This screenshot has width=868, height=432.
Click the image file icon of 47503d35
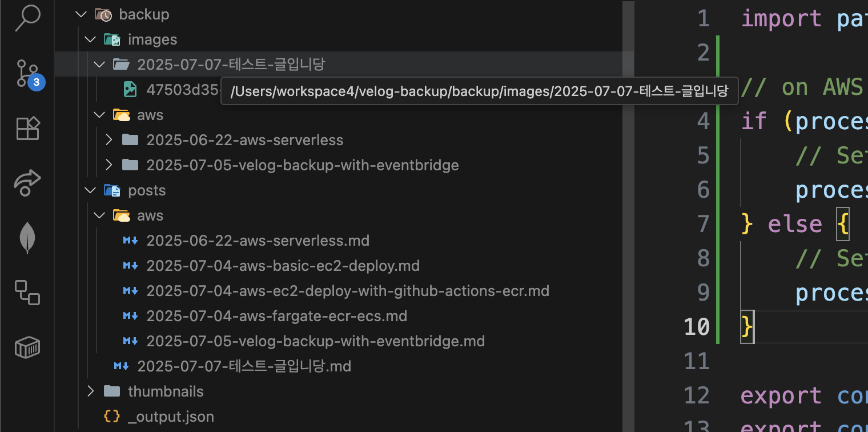(130, 89)
